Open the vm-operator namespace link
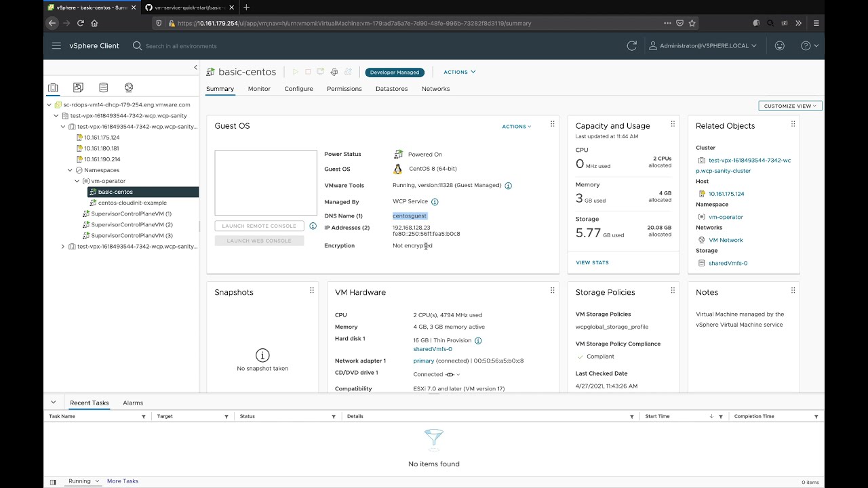868x488 pixels. [x=726, y=217]
